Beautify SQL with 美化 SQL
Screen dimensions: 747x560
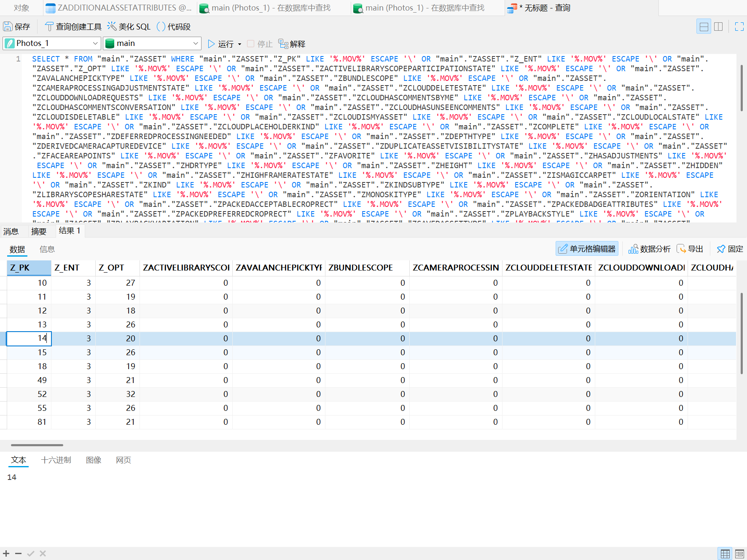coord(129,27)
